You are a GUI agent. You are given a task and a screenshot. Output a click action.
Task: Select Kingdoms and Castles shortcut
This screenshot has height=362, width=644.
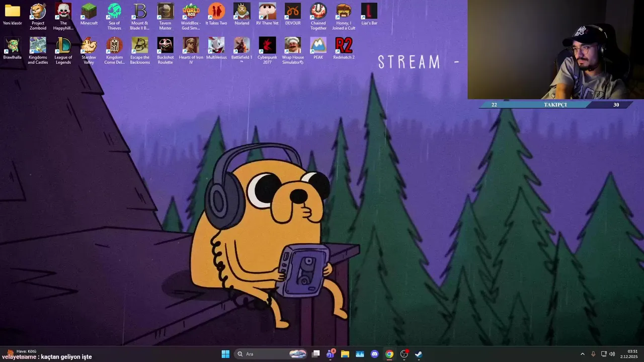[x=38, y=51]
